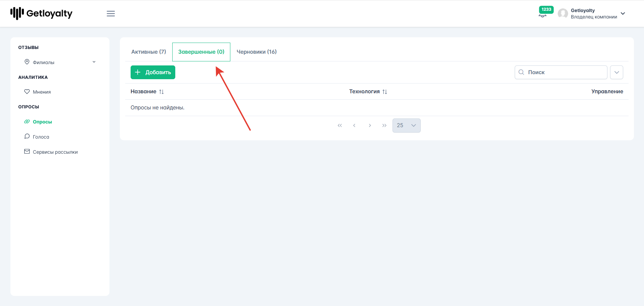Viewport: 644px width, 306px height.
Task: Click the green Добавить button
Action: (153, 72)
